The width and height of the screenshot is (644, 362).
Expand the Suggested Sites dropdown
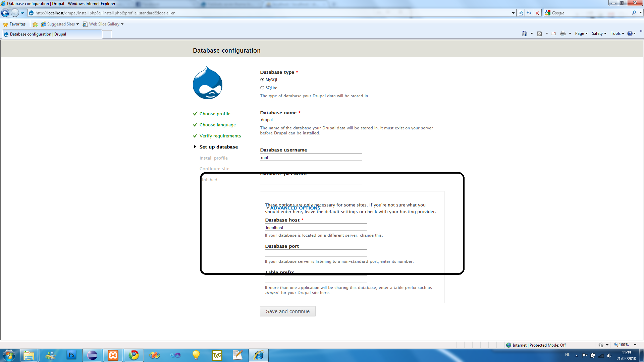coord(77,24)
